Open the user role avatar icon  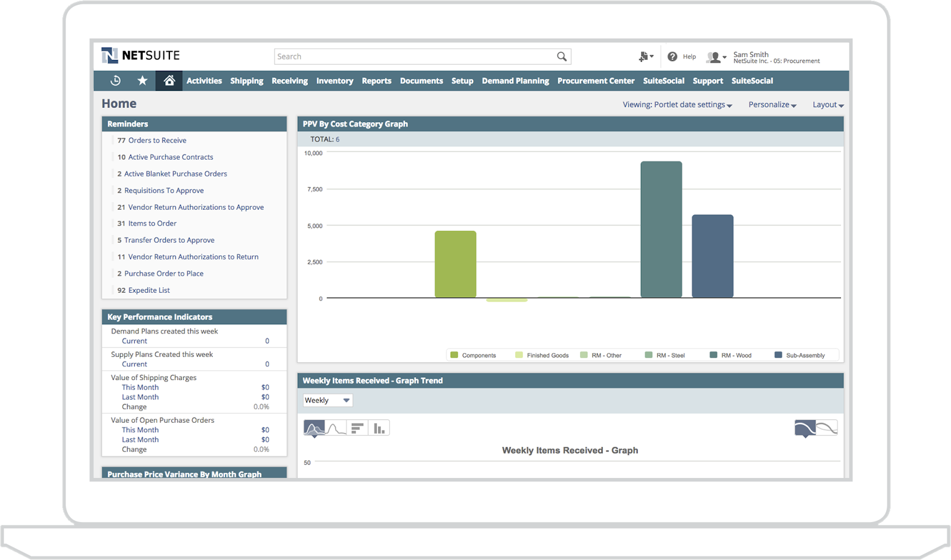coord(716,57)
